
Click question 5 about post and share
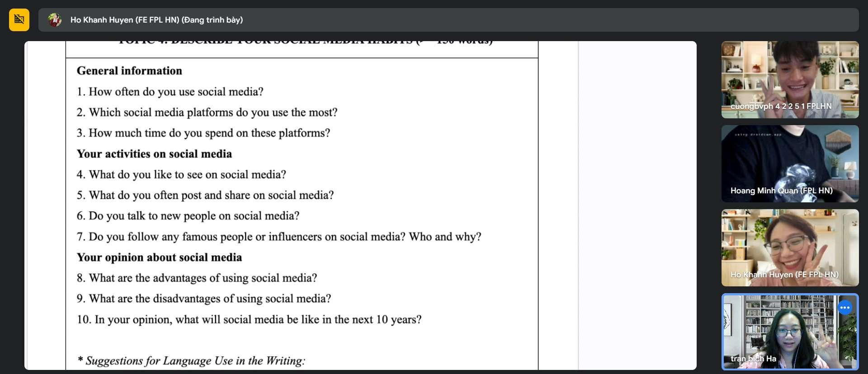[x=205, y=195]
